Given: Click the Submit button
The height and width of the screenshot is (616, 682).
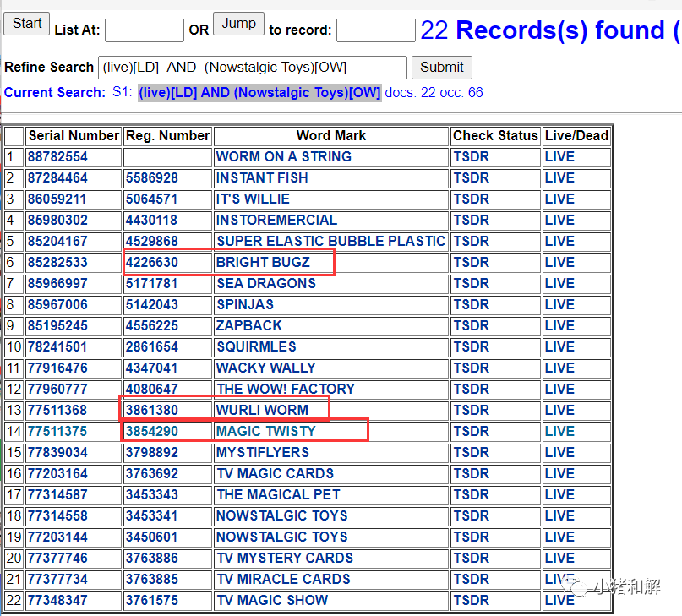Looking at the screenshot, I should point(441,68).
